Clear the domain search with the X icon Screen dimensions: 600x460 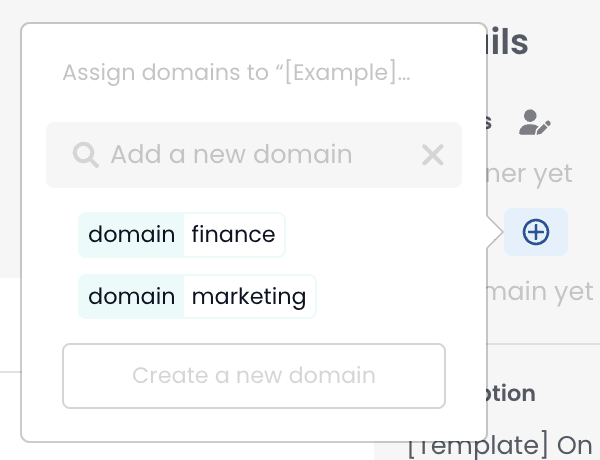[432, 155]
